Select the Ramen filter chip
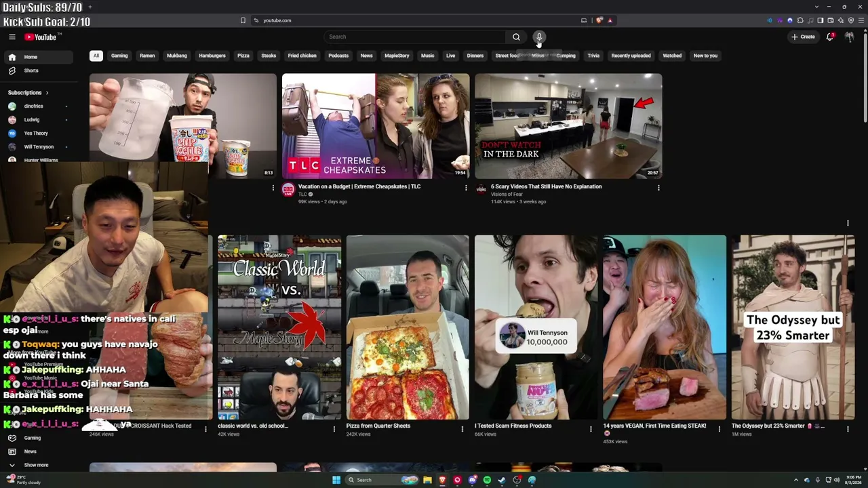868x488 pixels. coord(147,56)
